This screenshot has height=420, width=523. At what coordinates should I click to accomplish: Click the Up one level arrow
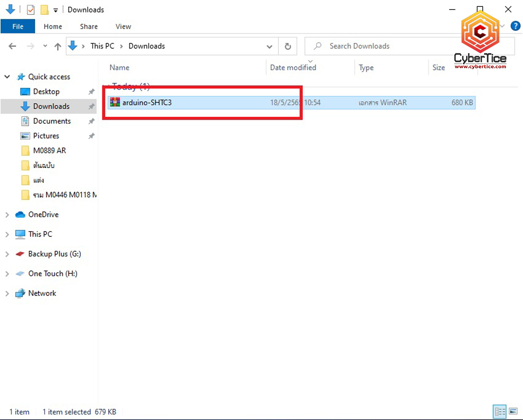(x=58, y=46)
